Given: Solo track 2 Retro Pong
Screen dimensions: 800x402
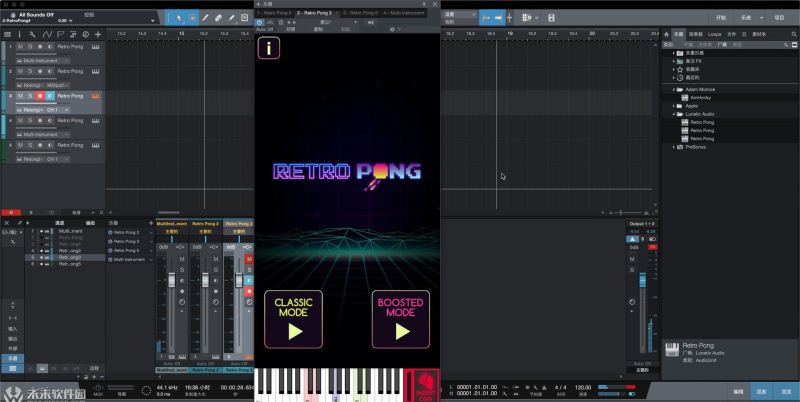Looking at the screenshot, I should pos(30,71).
